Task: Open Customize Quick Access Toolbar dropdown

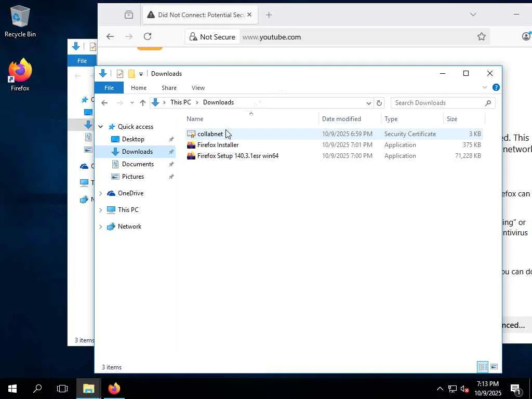Action: coord(141,74)
